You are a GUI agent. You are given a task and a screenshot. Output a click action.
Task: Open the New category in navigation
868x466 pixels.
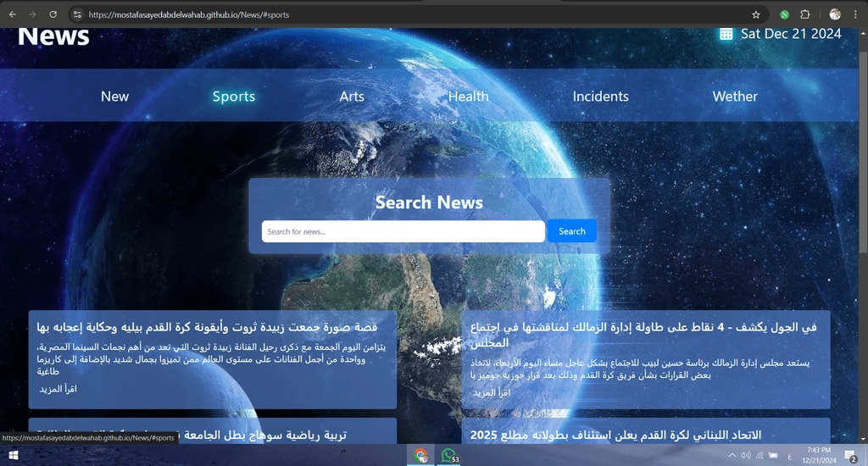[x=114, y=97]
